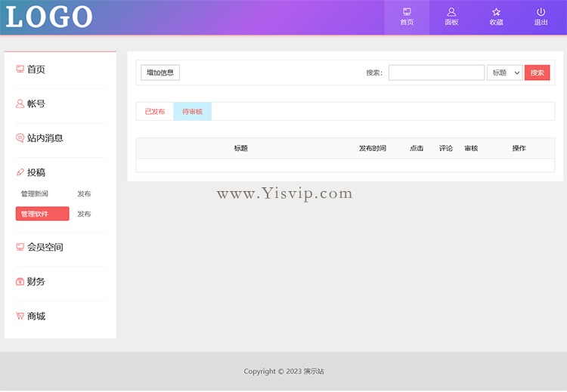Click the star favorites icon in header
The height and width of the screenshot is (392, 567).
click(496, 11)
